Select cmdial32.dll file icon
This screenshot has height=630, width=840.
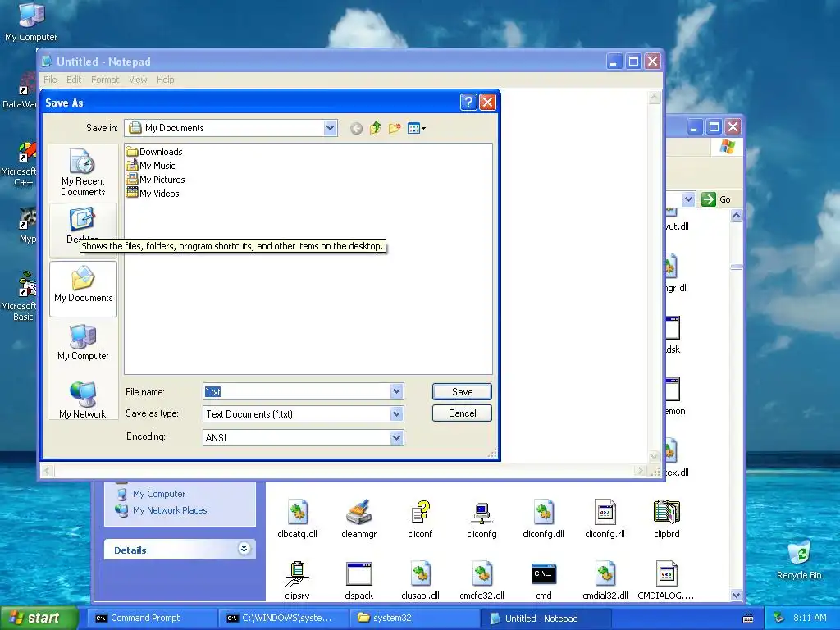pyautogui.click(x=605, y=581)
